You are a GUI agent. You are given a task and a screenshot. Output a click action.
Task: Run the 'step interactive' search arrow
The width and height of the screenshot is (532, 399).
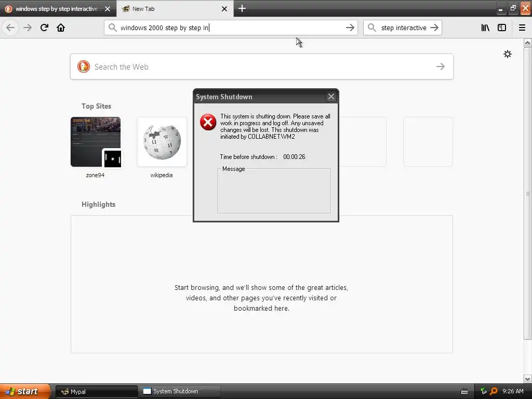coord(434,28)
